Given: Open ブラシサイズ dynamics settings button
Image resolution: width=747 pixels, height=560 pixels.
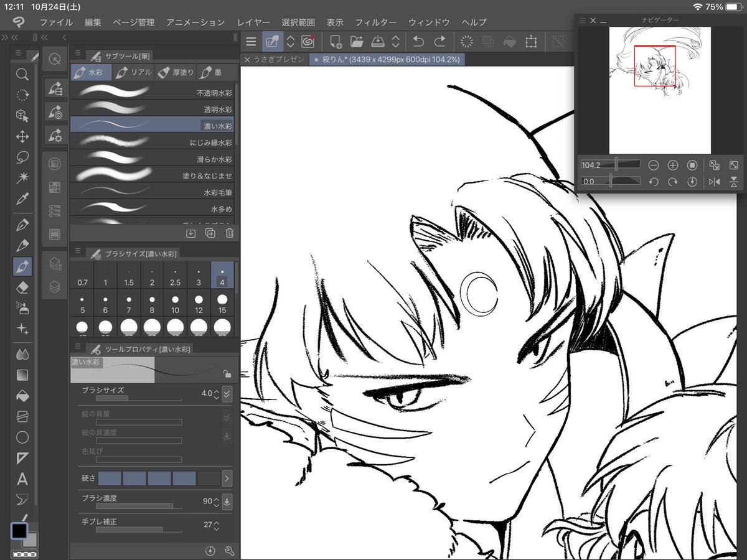Looking at the screenshot, I should (x=227, y=393).
